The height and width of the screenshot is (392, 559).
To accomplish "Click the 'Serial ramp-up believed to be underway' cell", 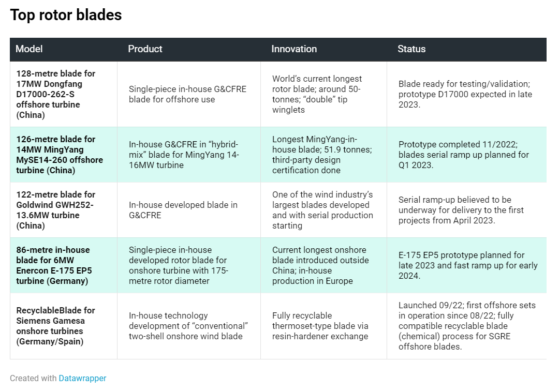I will [x=461, y=210].
